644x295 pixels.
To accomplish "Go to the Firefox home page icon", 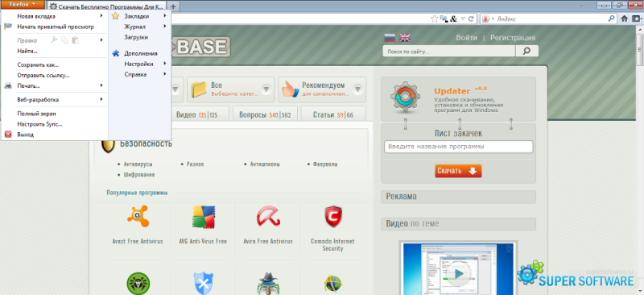I will (625, 19).
